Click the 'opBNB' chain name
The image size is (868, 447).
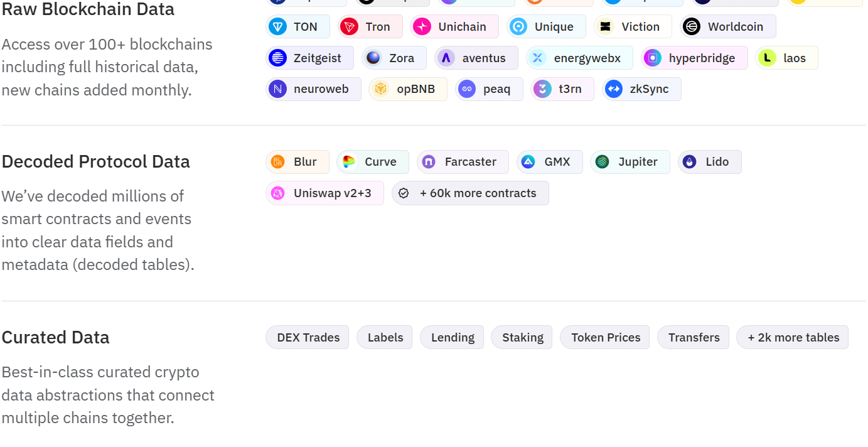click(415, 89)
